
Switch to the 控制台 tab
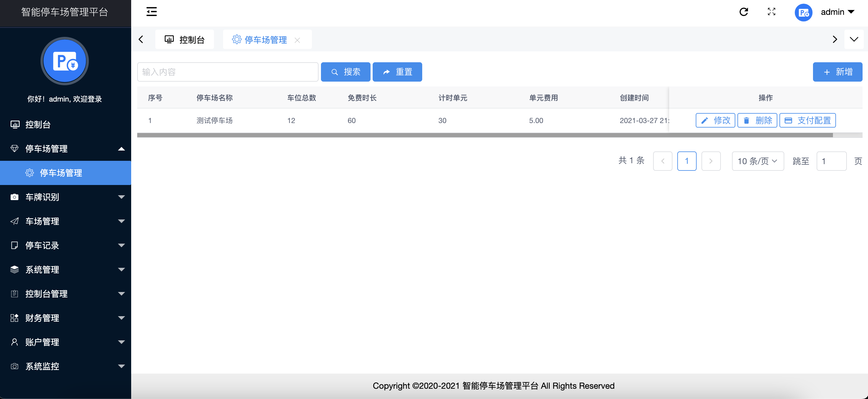[x=185, y=39]
